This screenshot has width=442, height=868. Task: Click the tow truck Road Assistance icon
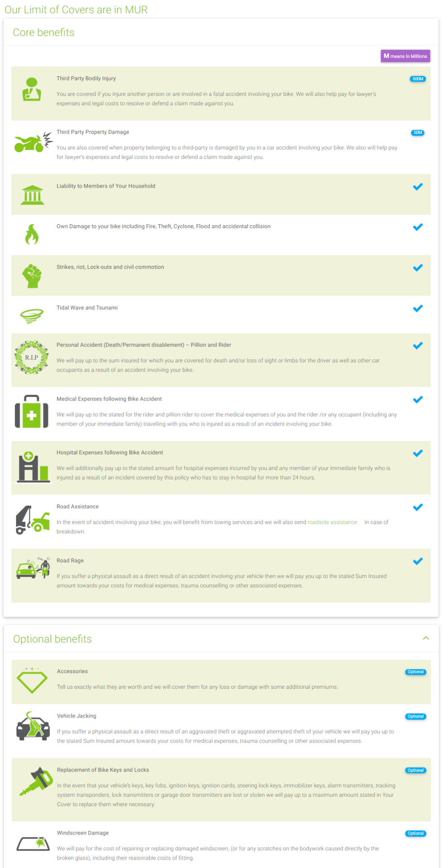pyautogui.click(x=33, y=520)
